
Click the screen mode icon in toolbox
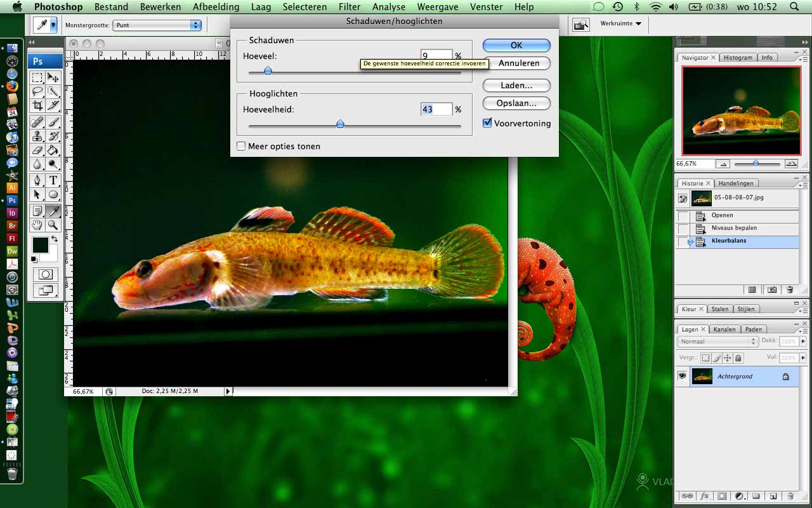[x=46, y=290]
